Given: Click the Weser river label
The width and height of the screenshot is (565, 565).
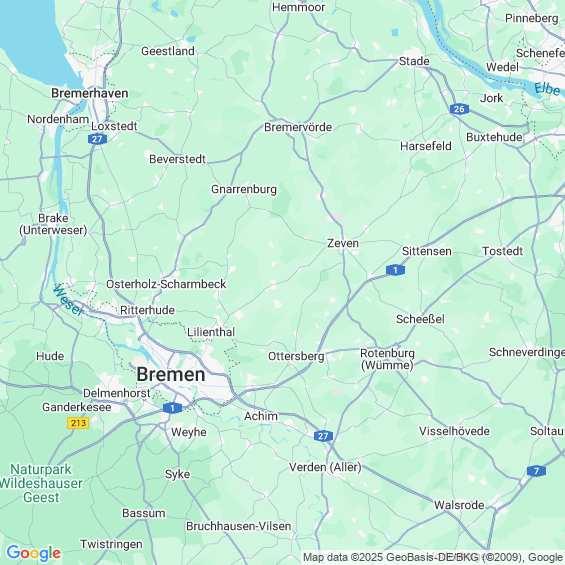Looking at the screenshot, I should [68, 300].
